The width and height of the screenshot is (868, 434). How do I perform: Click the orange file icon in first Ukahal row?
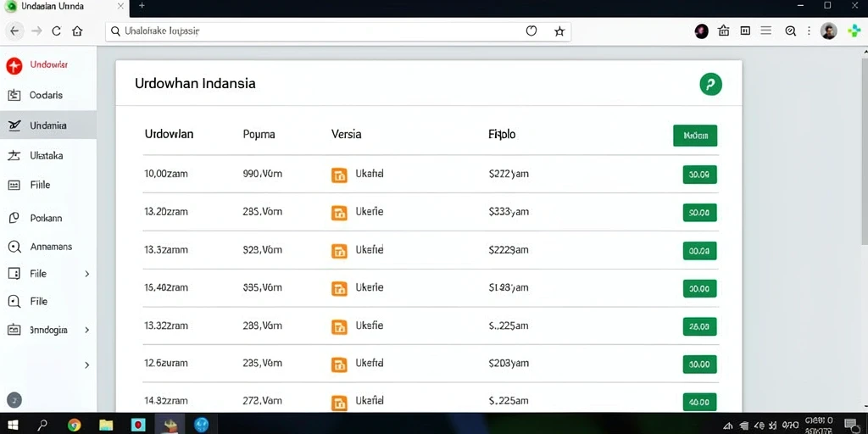pyautogui.click(x=339, y=175)
